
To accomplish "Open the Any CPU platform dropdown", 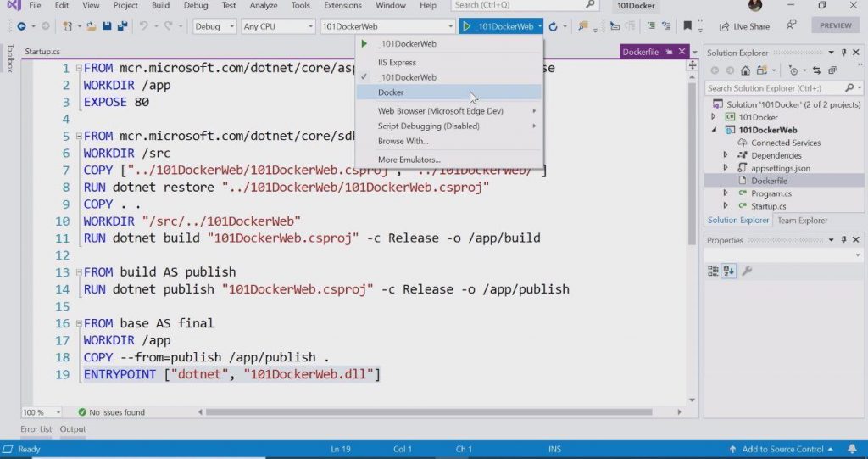I will pos(278,26).
